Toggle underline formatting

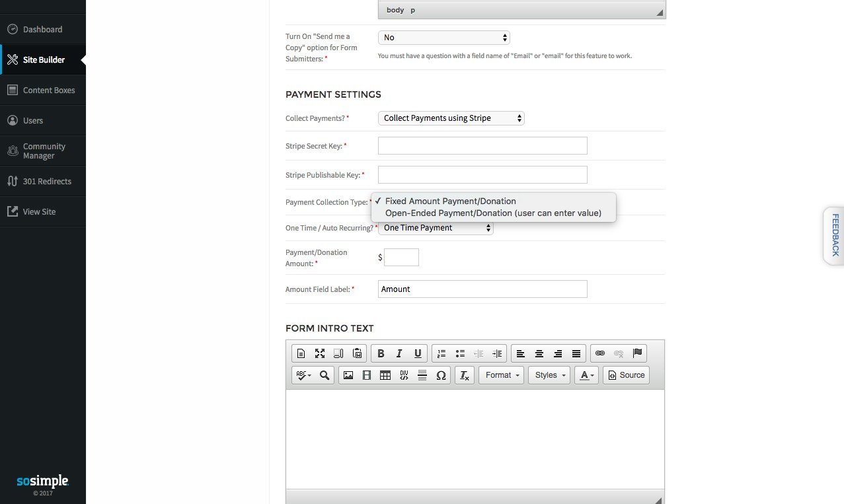coord(418,353)
